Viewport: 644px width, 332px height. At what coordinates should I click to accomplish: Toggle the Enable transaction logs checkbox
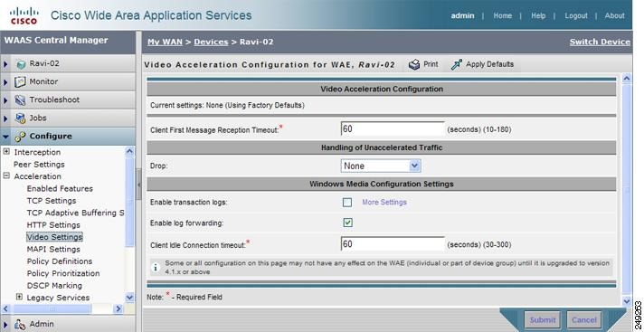[x=347, y=202]
